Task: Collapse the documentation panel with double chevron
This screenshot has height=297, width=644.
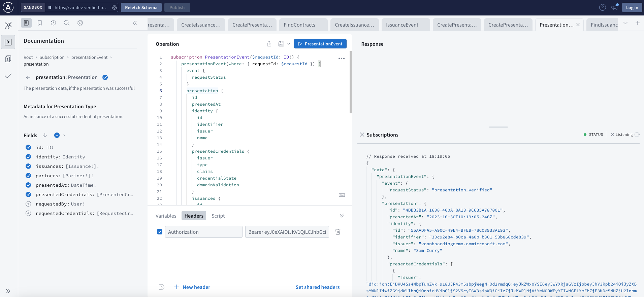Action: pyautogui.click(x=135, y=23)
